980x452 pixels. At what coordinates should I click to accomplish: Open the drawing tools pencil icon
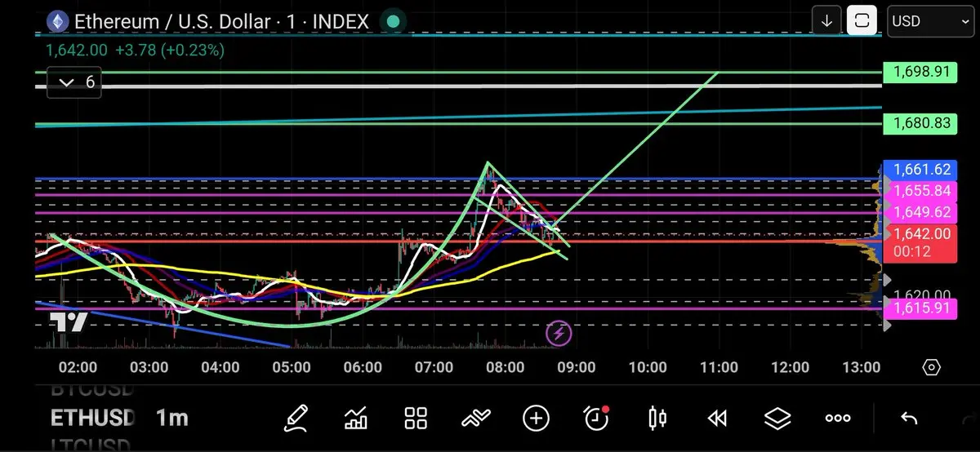click(296, 419)
